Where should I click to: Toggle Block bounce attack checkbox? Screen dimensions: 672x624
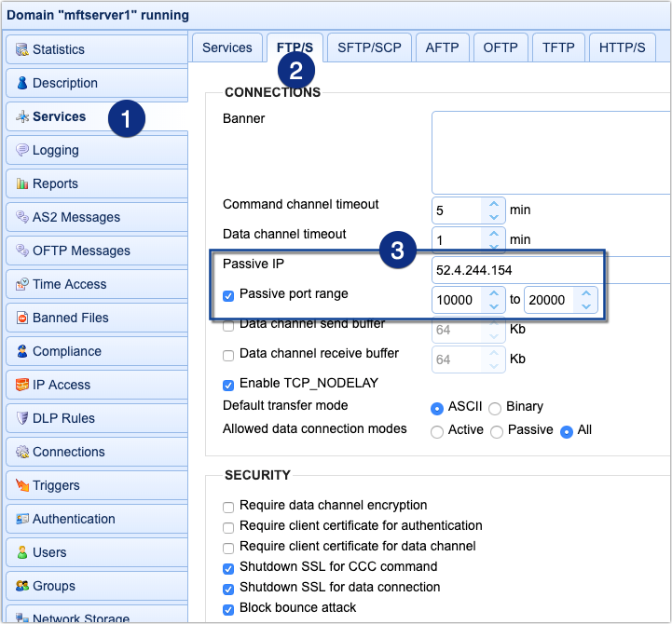coord(228,610)
